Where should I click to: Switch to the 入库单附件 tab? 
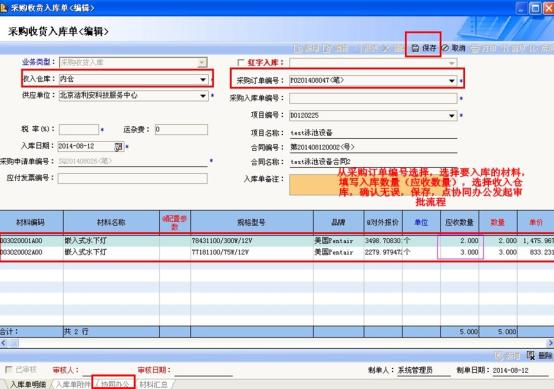tap(73, 384)
